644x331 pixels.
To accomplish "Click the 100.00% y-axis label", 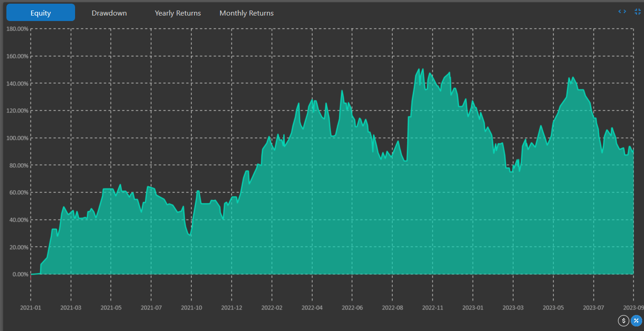I will [x=17, y=138].
